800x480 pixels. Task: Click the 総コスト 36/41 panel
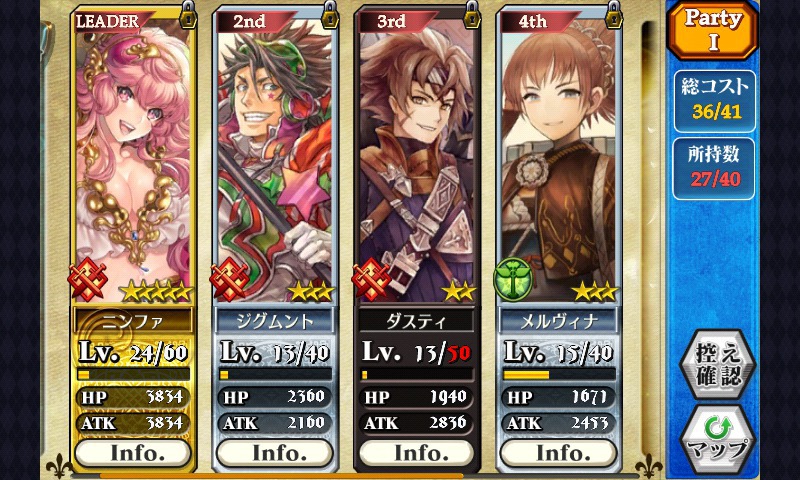click(x=715, y=101)
